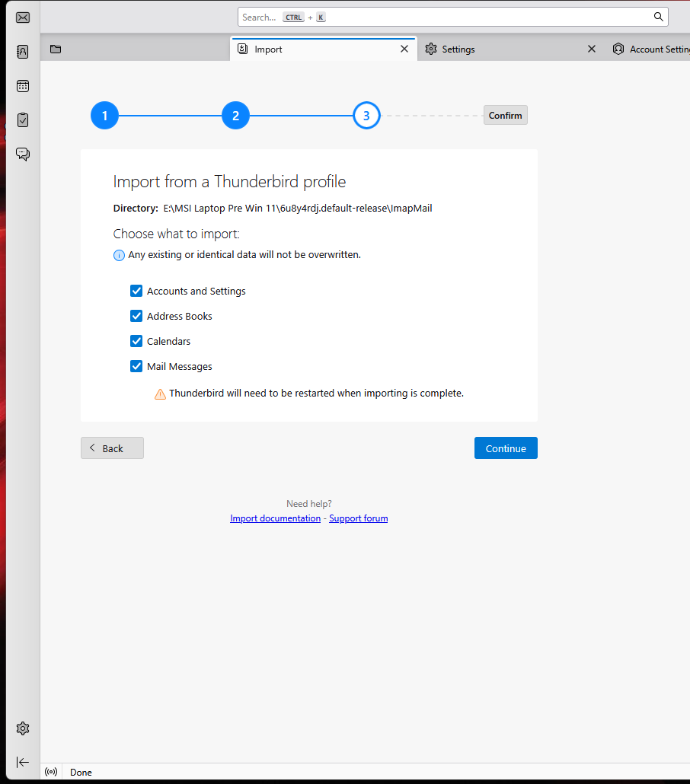Viewport: 690px width, 784px height.
Task: Uncheck Mail Messages
Action: [136, 366]
